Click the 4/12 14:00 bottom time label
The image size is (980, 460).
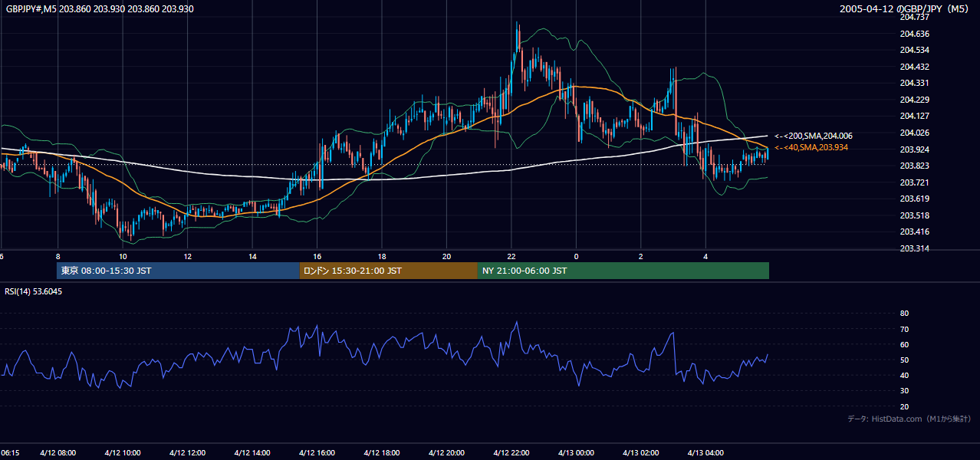252,453
